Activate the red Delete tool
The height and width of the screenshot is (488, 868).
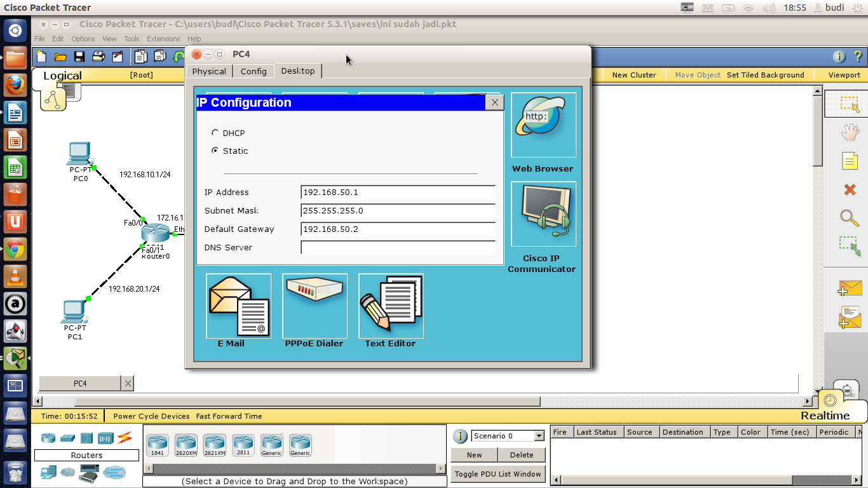point(850,189)
